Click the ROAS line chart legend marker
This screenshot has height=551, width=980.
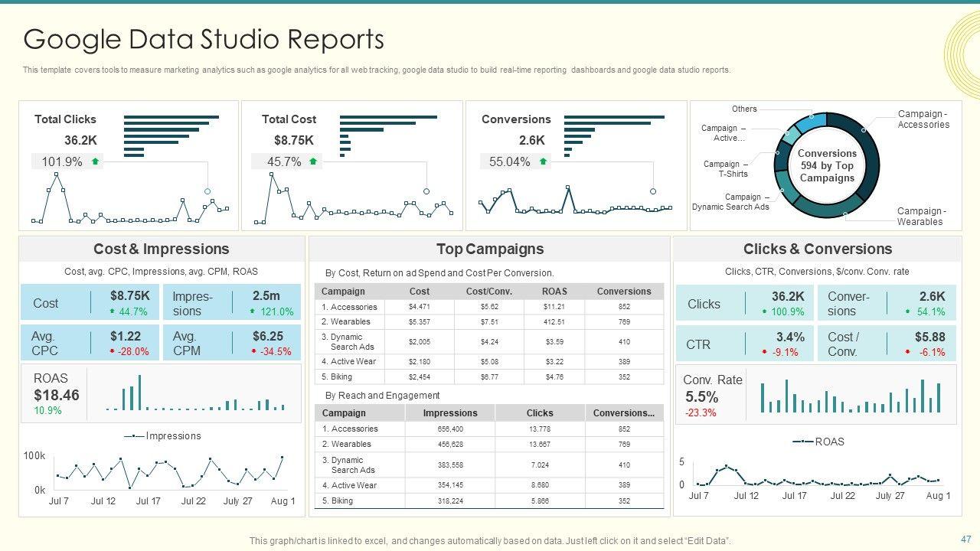[802, 442]
